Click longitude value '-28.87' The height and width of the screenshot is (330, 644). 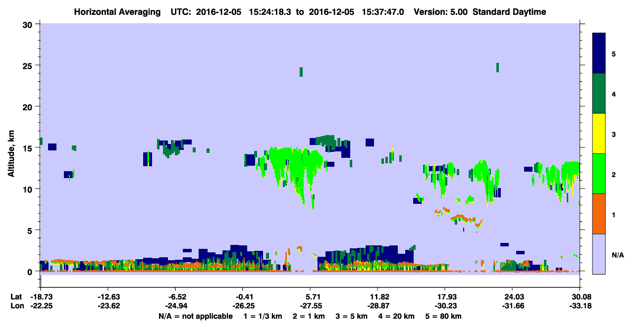click(x=378, y=306)
